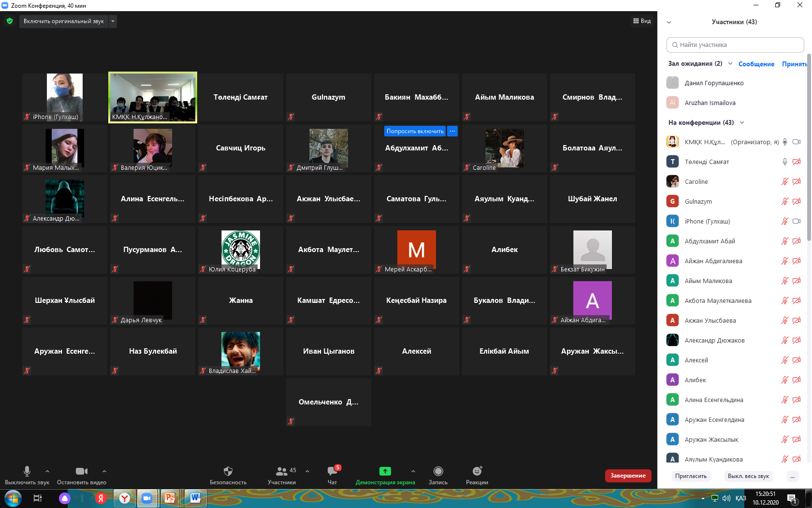The width and height of the screenshot is (812, 508).
Task: Open the three-dots menu in participants panel
Action: pos(792,476)
